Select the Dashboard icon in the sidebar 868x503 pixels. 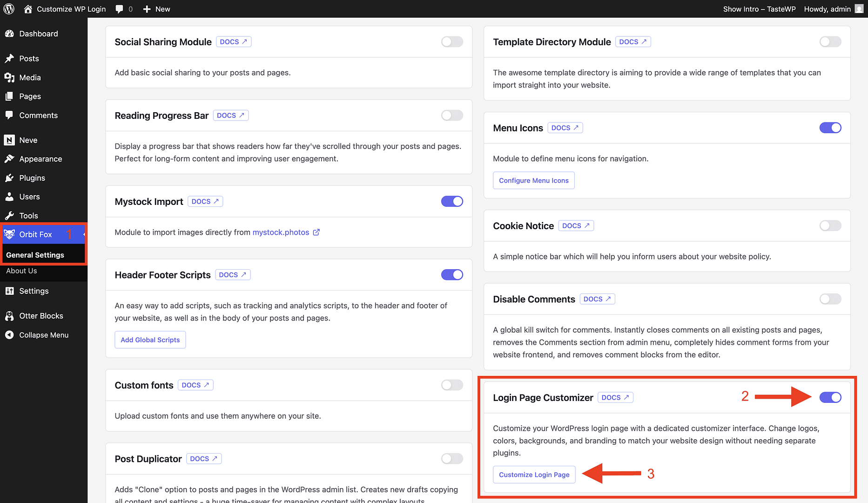tap(10, 34)
